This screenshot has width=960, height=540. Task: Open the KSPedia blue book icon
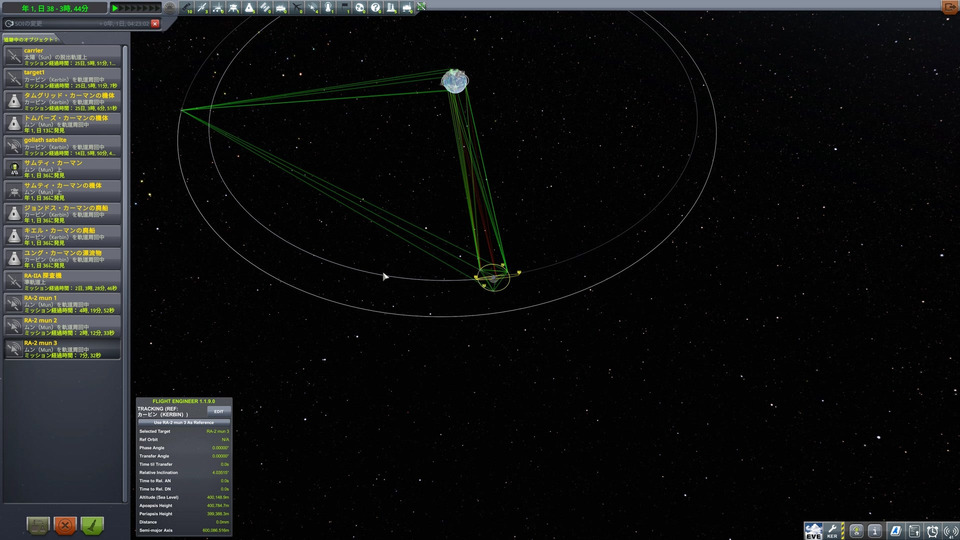(894, 531)
